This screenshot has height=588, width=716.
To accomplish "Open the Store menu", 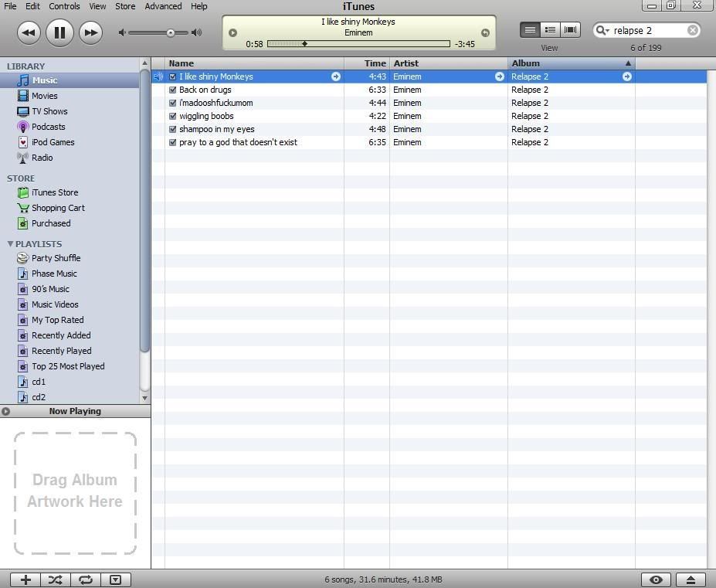I will (x=125, y=6).
